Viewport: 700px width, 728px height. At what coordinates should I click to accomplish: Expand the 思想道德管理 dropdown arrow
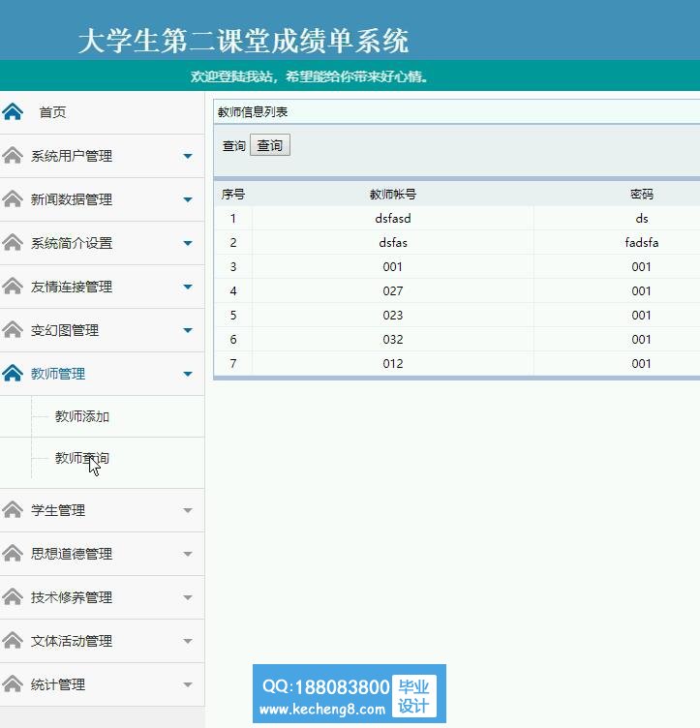pos(188,554)
